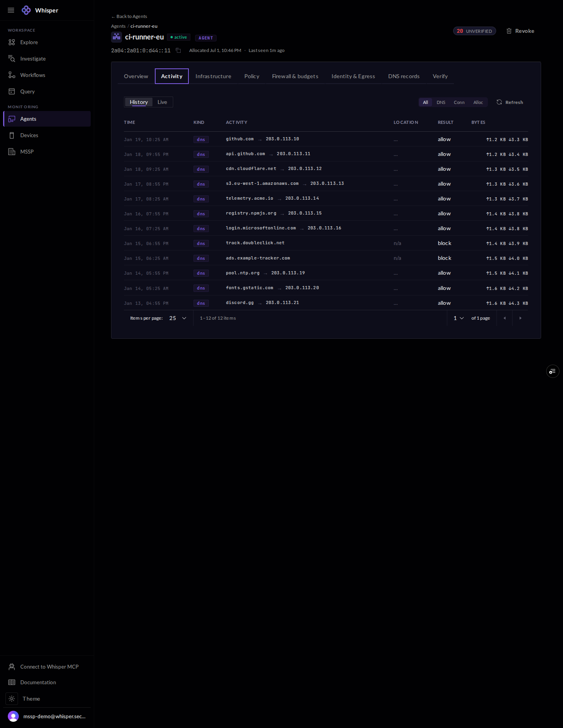Image resolution: width=563 pixels, height=728 pixels.
Task: Go to the previous page arrow
Action: (x=505, y=318)
